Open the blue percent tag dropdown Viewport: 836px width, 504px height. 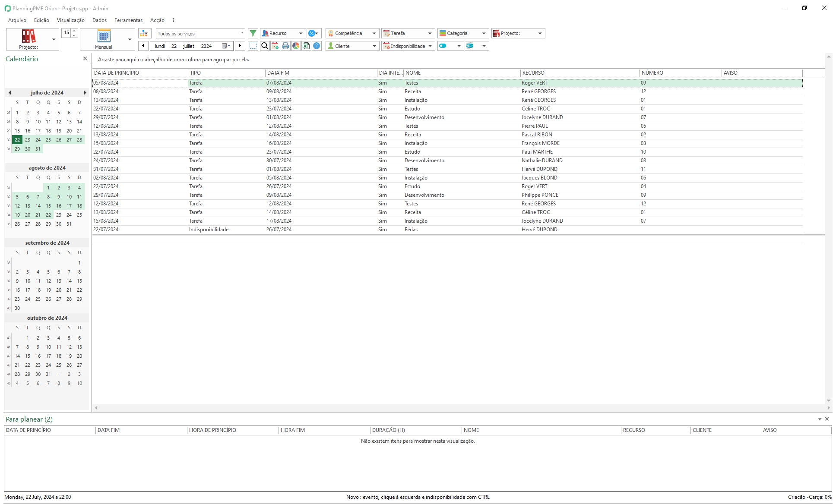point(314,33)
